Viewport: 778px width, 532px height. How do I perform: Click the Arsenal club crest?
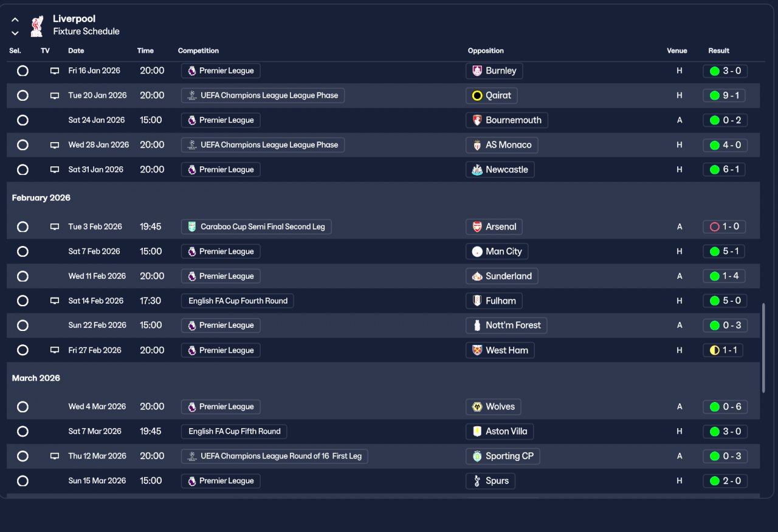pos(477,227)
